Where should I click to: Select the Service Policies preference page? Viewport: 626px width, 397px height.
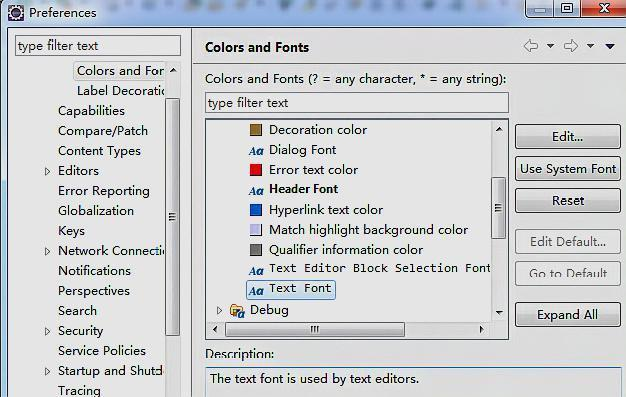102,351
